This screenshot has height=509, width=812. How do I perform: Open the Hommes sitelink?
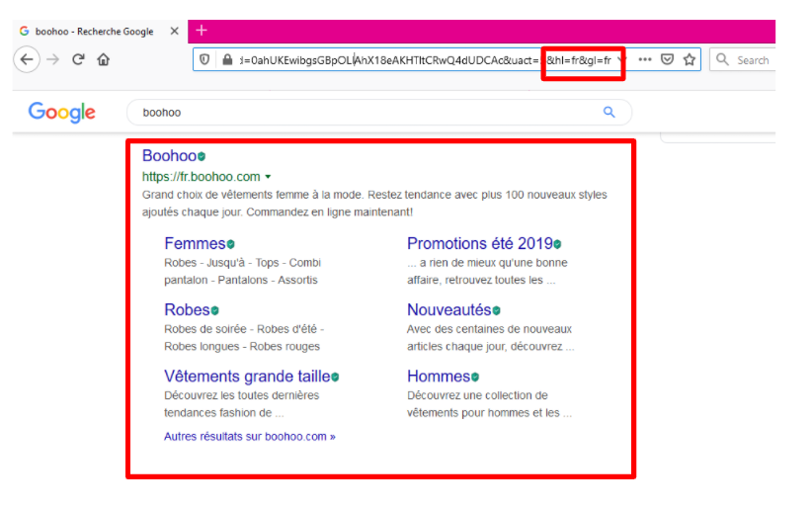coord(439,377)
